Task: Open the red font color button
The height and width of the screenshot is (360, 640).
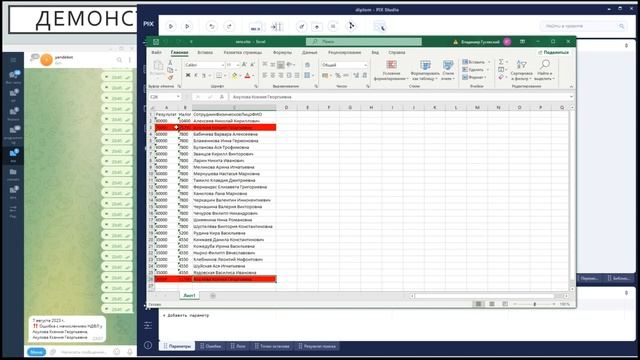Action: [247, 76]
